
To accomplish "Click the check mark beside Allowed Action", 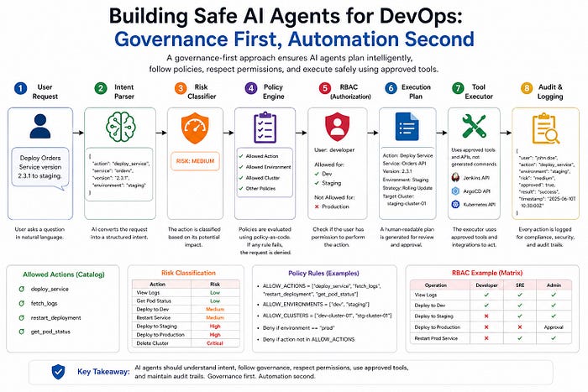I will pyautogui.click(x=241, y=156).
